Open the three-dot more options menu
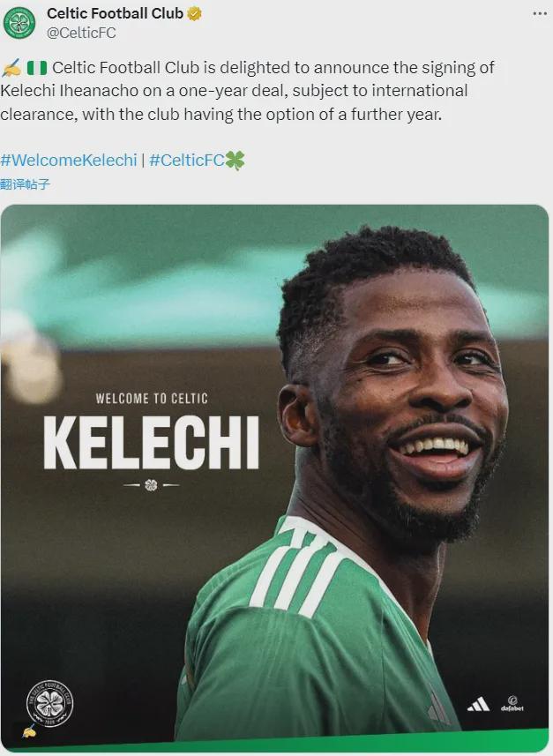The height and width of the screenshot is (756, 553). [x=539, y=13]
